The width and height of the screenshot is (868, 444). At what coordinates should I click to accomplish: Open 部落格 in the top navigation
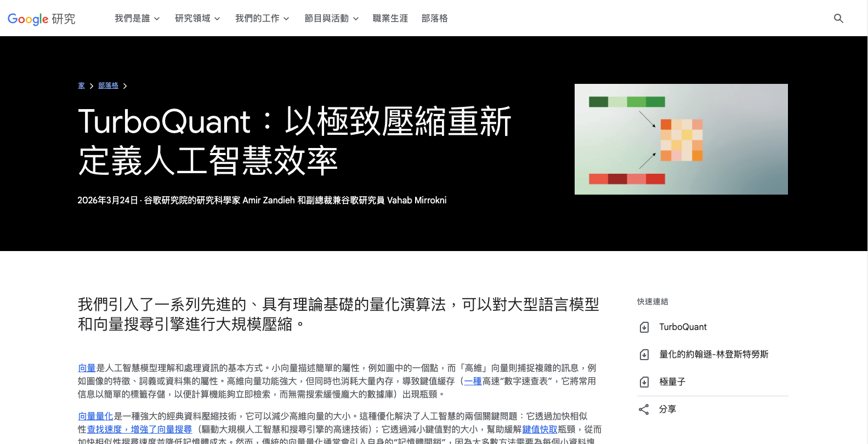434,19
